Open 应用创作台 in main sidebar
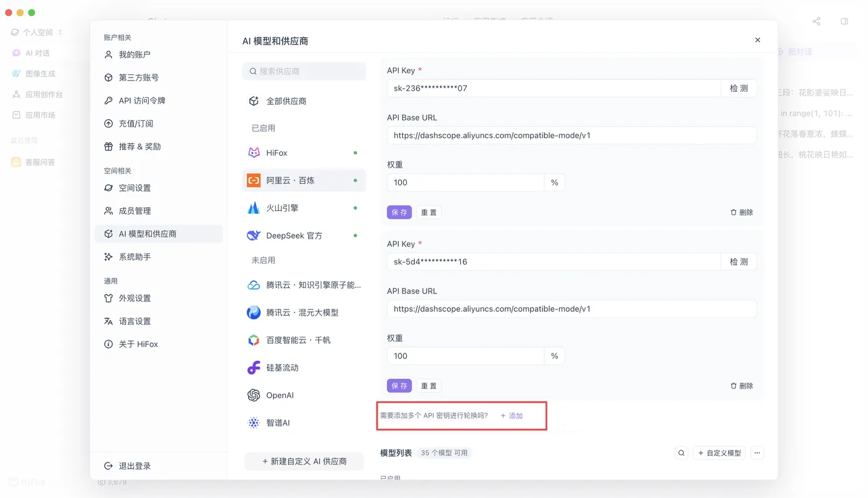The width and height of the screenshot is (868, 498). click(37, 95)
